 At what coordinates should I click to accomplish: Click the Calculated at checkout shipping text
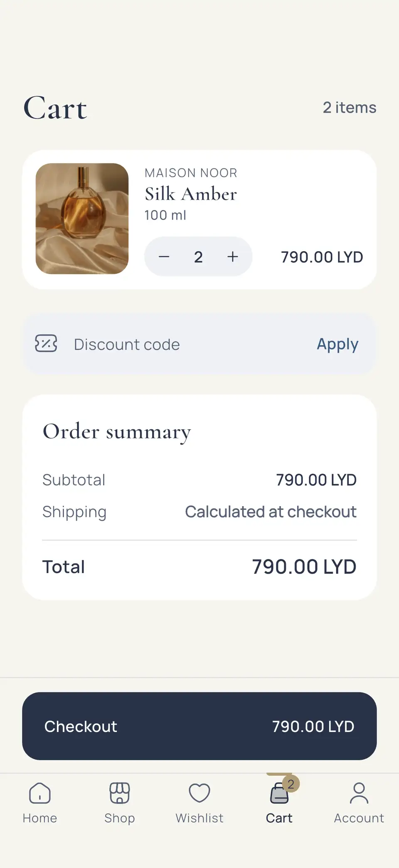click(x=271, y=512)
